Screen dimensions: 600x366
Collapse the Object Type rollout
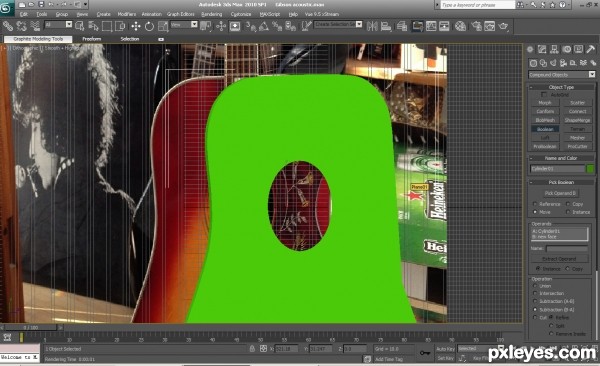click(561, 87)
